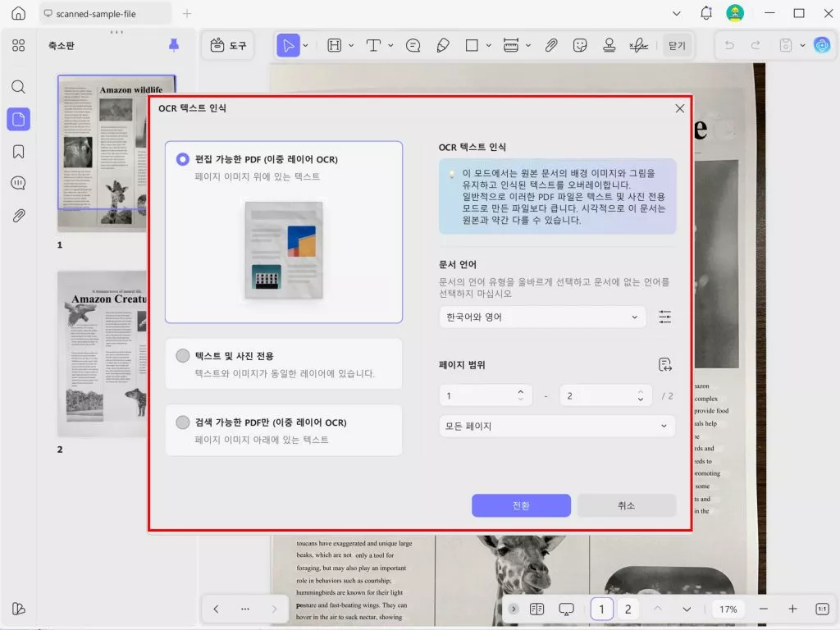Toggle the two-page reading view icon
This screenshot has height=630, width=840.
[536, 609]
